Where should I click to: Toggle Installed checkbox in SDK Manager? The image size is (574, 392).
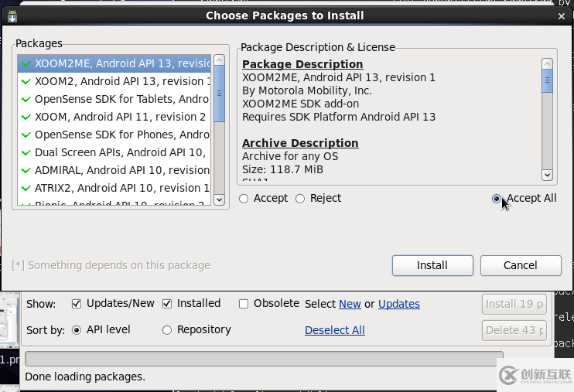167,304
